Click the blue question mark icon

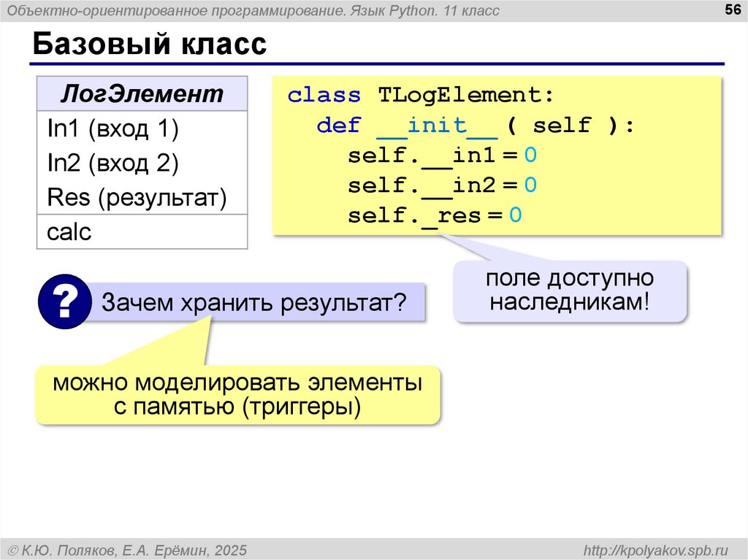point(64,301)
